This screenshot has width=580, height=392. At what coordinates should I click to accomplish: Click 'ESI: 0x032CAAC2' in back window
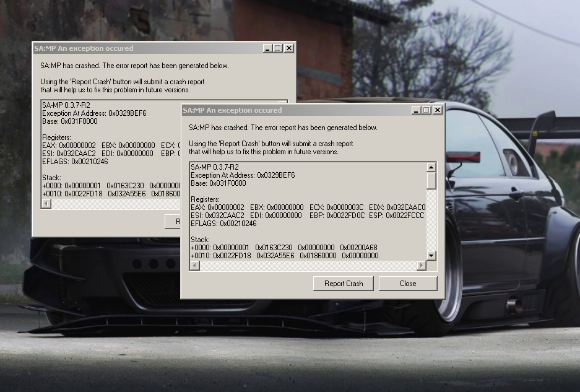tap(69, 153)
